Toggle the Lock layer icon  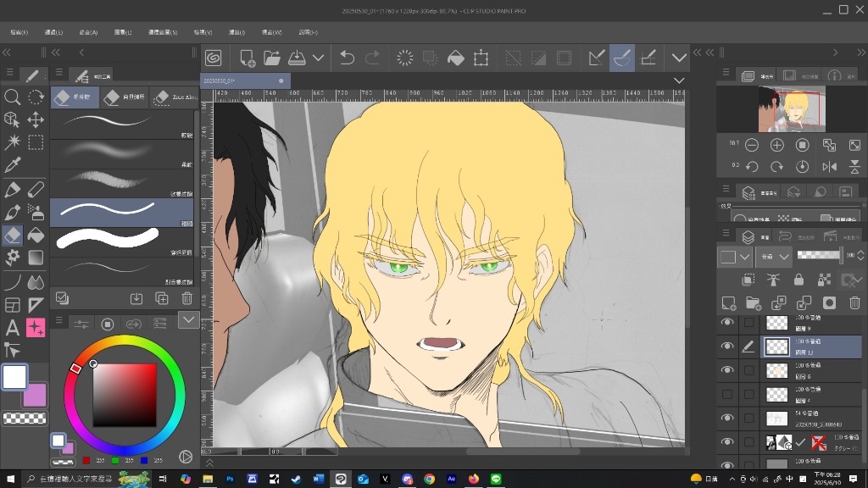tap(798, 280)
